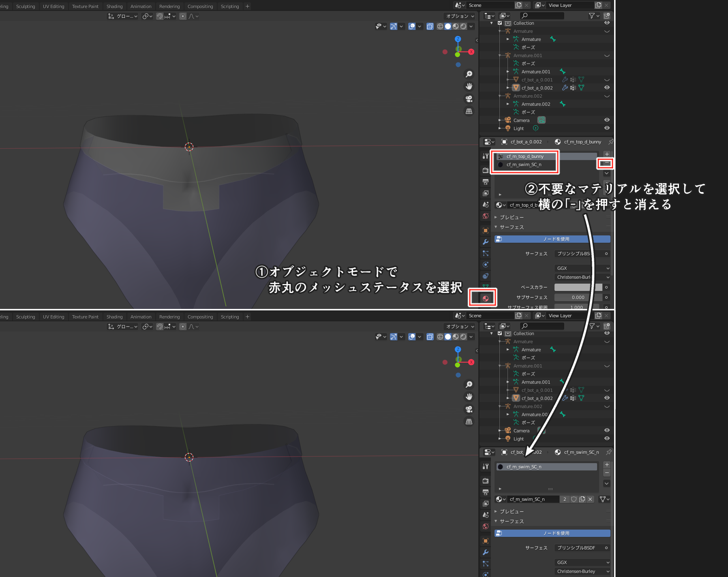This screenshot has width=728, height=577.
Task: Open Object properties tab in upper screenshot
Action: point(485,231)
